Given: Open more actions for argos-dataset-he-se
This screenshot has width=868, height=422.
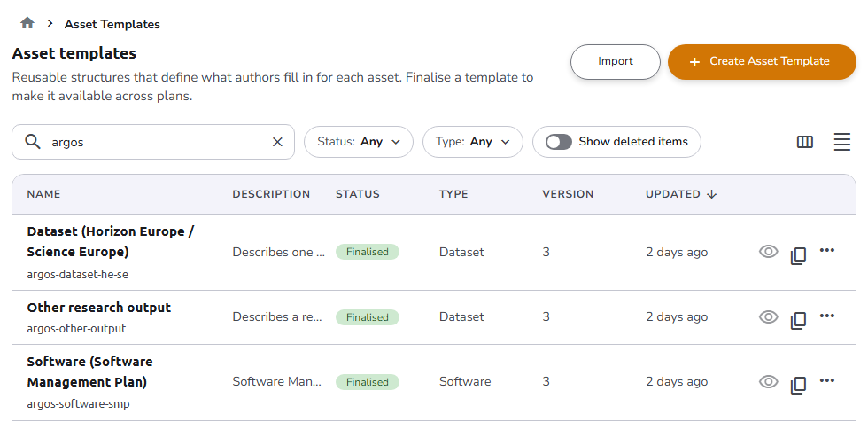Looking at the screenshot, I should click(827, 250).
